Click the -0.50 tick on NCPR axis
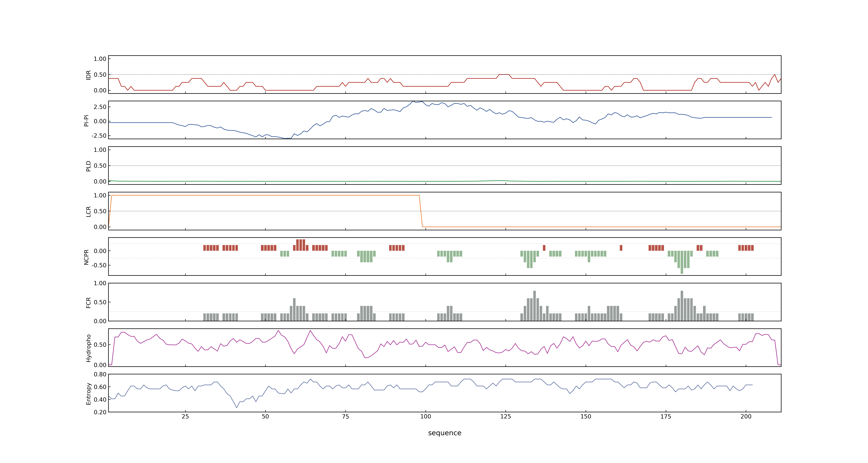Image resolution: width=868 pixels, height=463 pixels. click(99, 265)
